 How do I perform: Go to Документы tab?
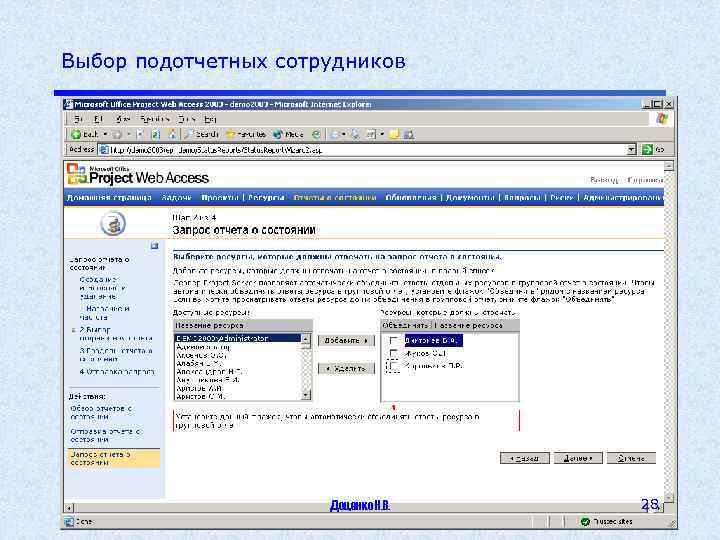pos(470,197)
